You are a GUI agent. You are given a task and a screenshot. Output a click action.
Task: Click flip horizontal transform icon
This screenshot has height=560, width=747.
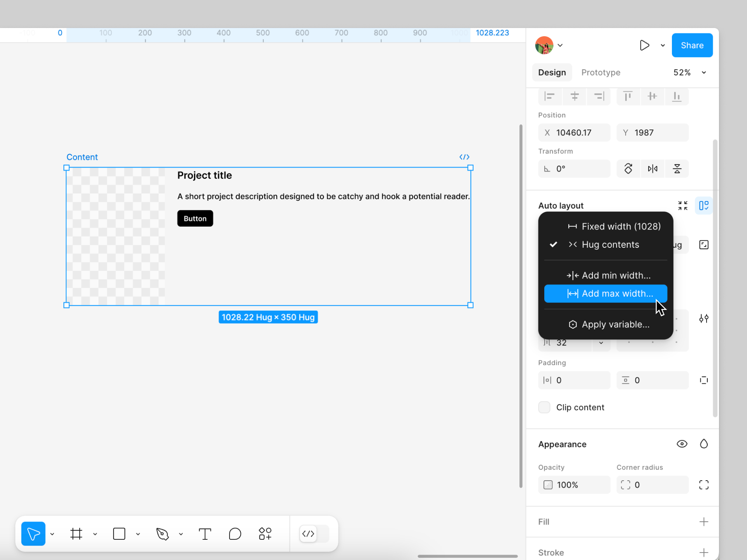click(652, 169)
